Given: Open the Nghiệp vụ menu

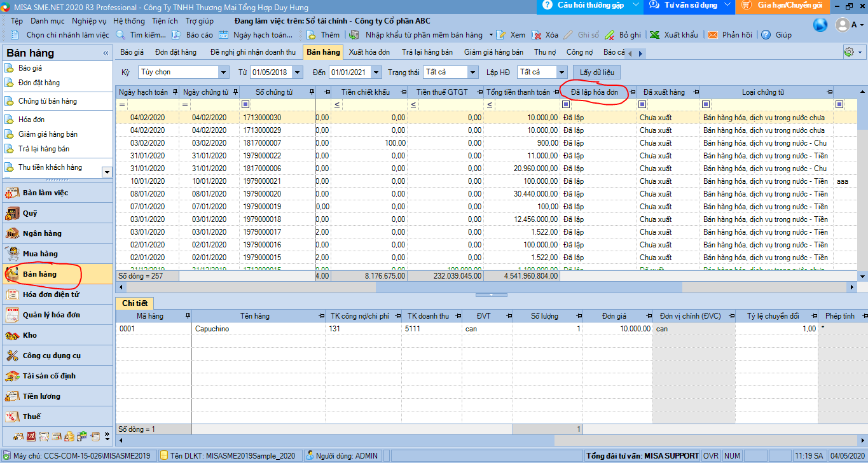Looking at the screenshot, I should [x=89, y=21].
